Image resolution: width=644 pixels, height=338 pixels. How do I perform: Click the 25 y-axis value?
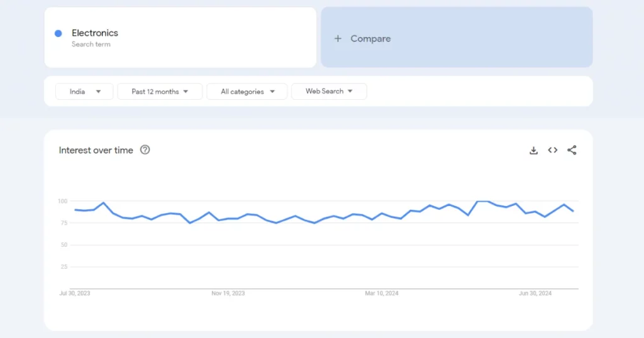coord(64,266)
